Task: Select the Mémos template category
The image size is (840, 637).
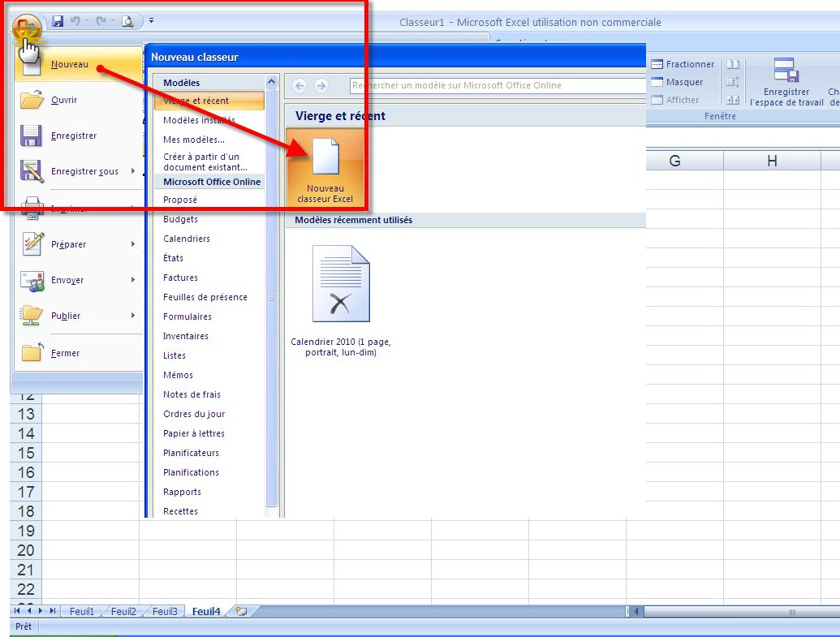Action: (178, 375)
